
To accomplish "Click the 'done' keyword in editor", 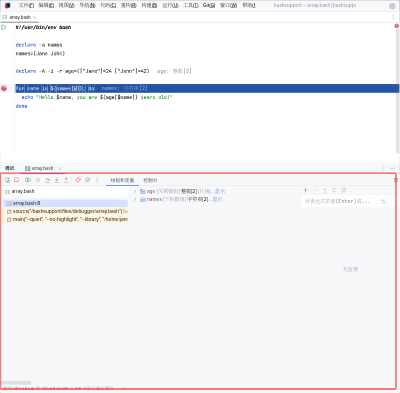I will pyautogui.click(x=21, y=106).
